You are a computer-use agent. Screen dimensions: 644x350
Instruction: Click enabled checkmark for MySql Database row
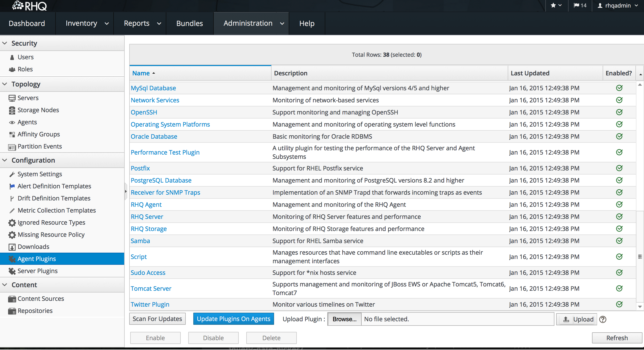coord(619,88)
